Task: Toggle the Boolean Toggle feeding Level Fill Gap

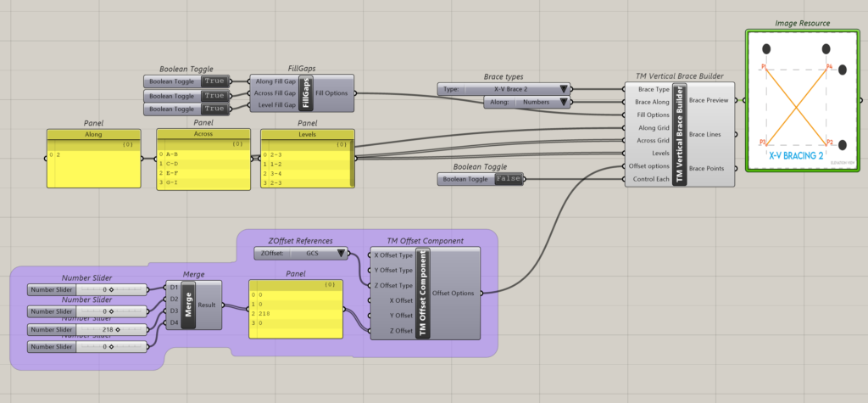Action: (212, 109)
